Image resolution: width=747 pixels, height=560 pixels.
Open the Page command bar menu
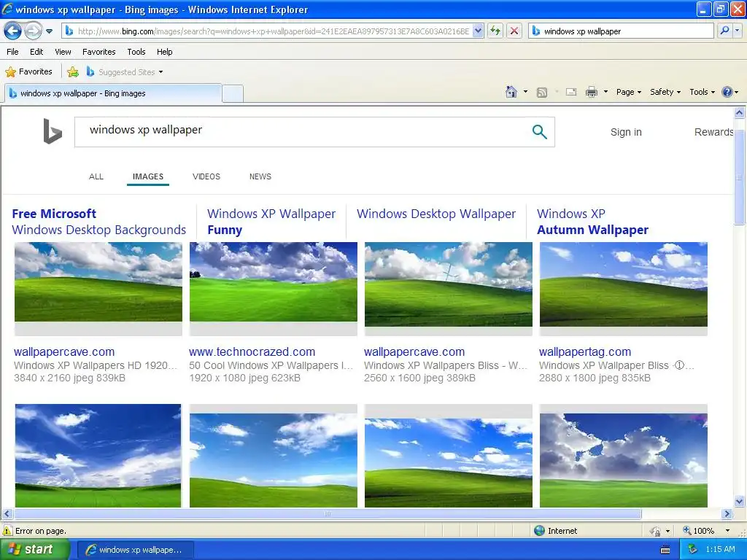coord(629,92)
